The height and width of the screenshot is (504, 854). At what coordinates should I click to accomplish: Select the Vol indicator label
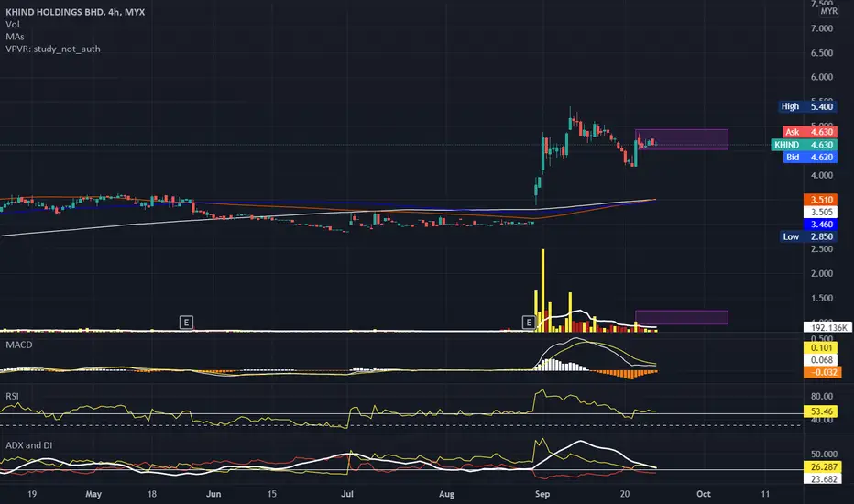pos(13,24)
